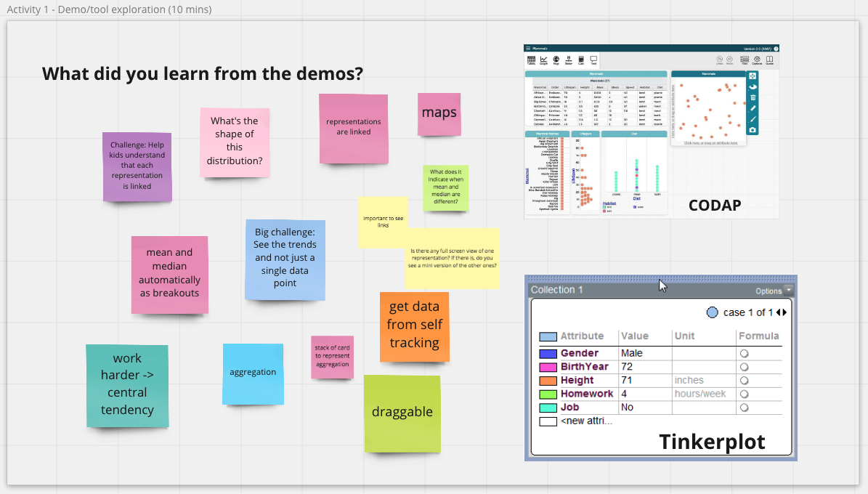Viewport: 868px width, 494px height.
Task: Select the Graph tool in CODAP
Action: click(x=543, y=61)
